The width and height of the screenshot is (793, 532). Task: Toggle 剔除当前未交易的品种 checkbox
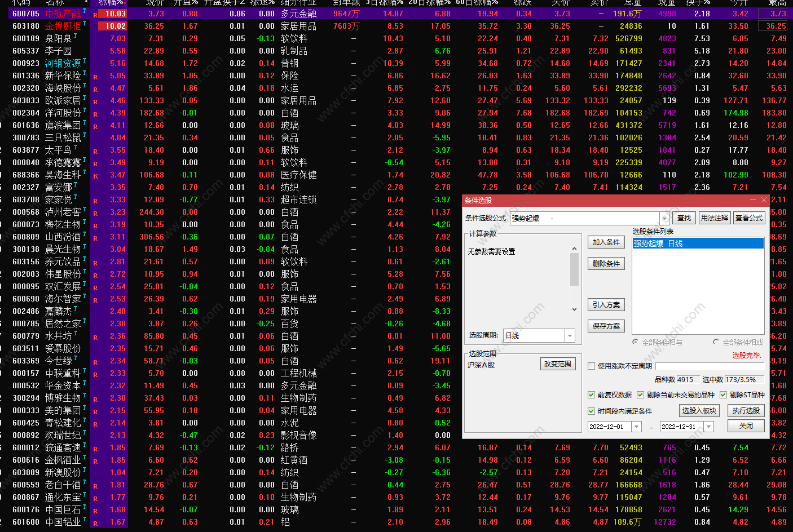click(640, 394)
